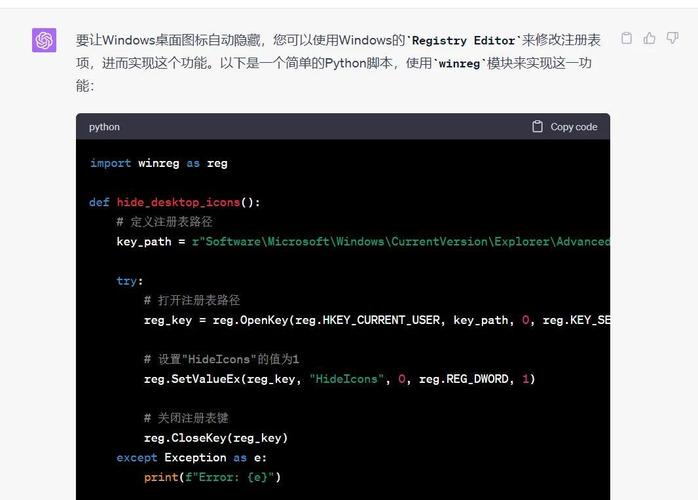Click the 'Registry Editor' inline code text
Screen dimensions: 698x500
[463, 41]
